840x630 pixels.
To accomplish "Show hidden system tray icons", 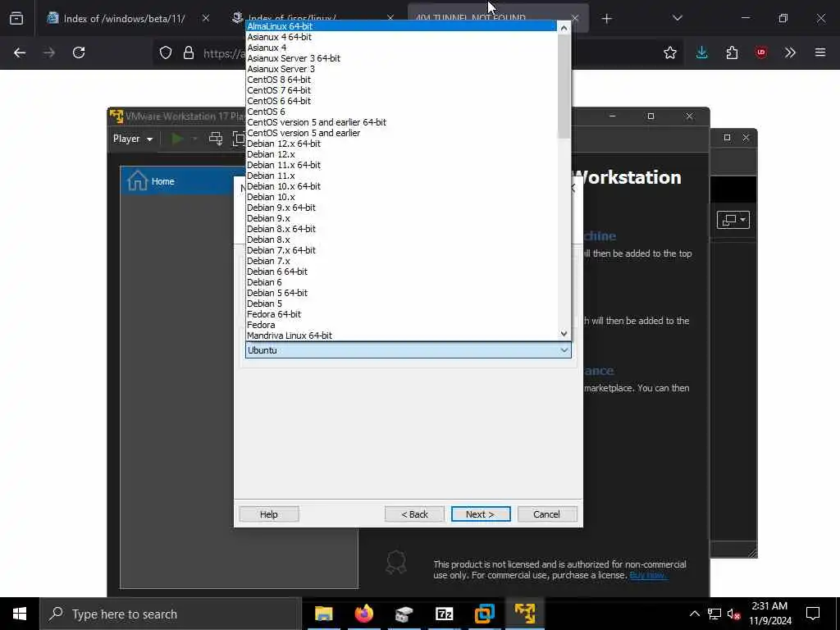I will (694, 614).
